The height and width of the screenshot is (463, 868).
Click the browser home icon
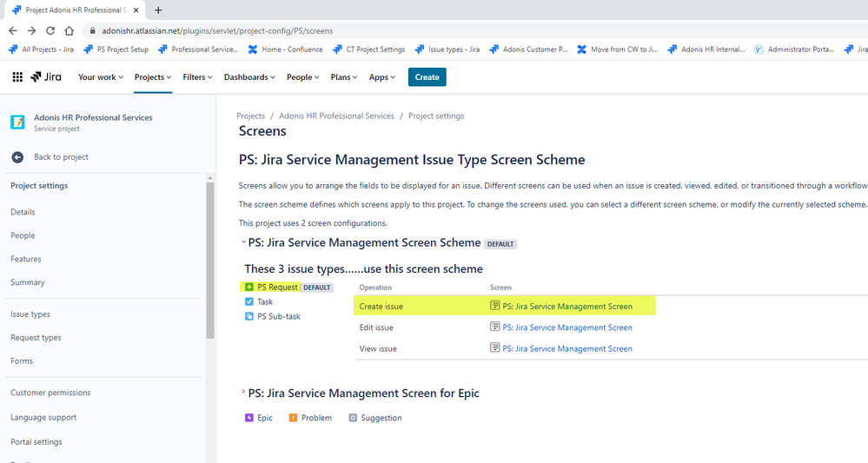click(x=70, y=31)
